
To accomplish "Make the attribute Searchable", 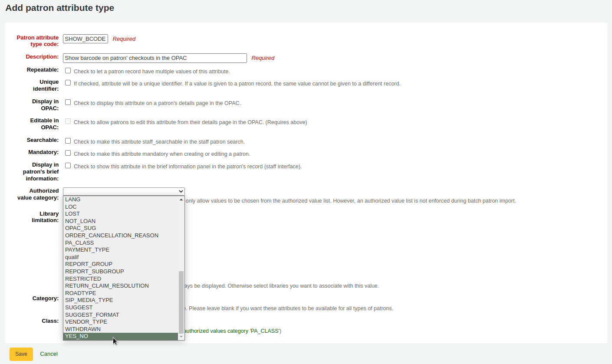I will 68,141.
